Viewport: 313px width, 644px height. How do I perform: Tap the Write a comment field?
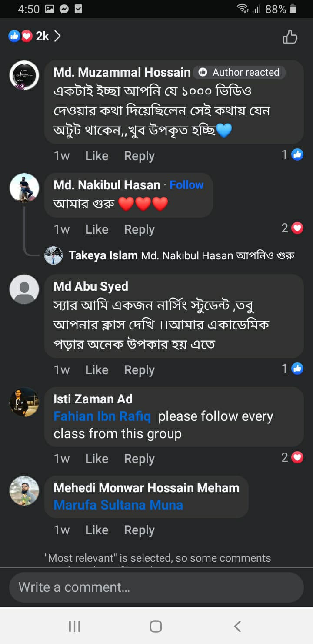pyautogui.click(x=156, y=587)
